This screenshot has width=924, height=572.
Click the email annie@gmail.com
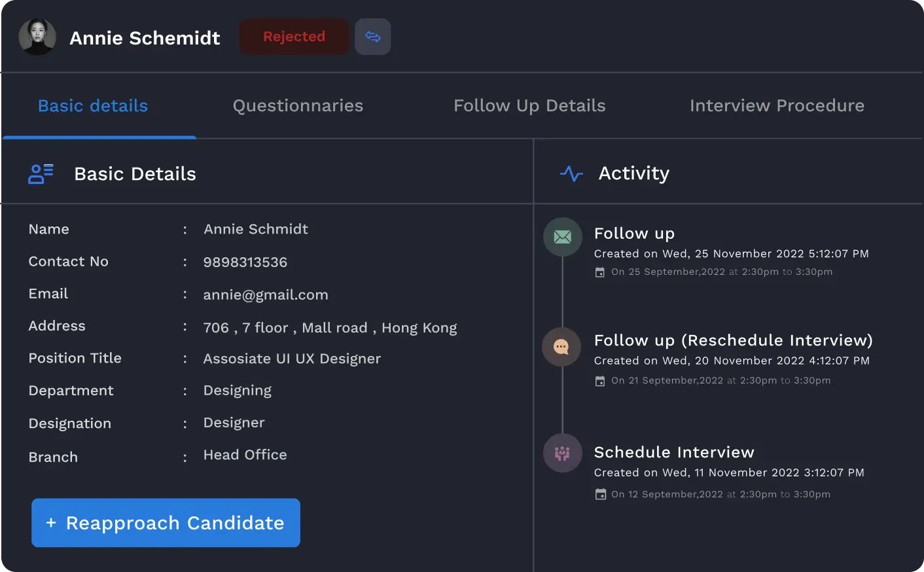click(266, 295)
